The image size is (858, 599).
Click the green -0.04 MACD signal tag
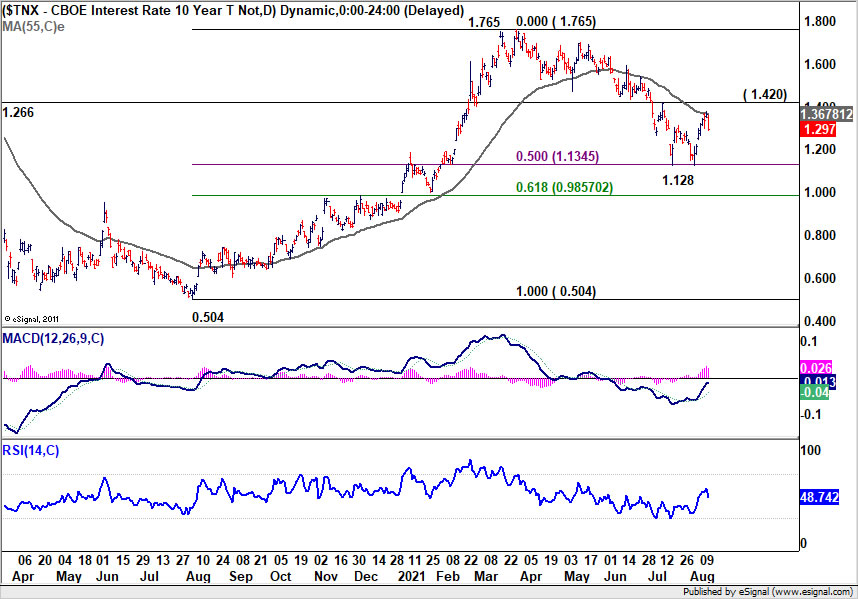(x=814, y=392)
